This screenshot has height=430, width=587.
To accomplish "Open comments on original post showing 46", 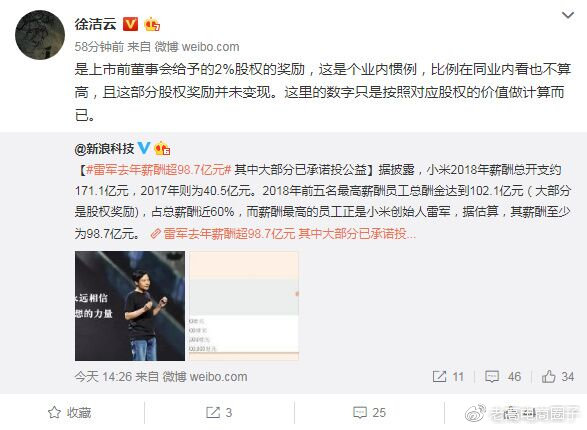I will 503,376.
